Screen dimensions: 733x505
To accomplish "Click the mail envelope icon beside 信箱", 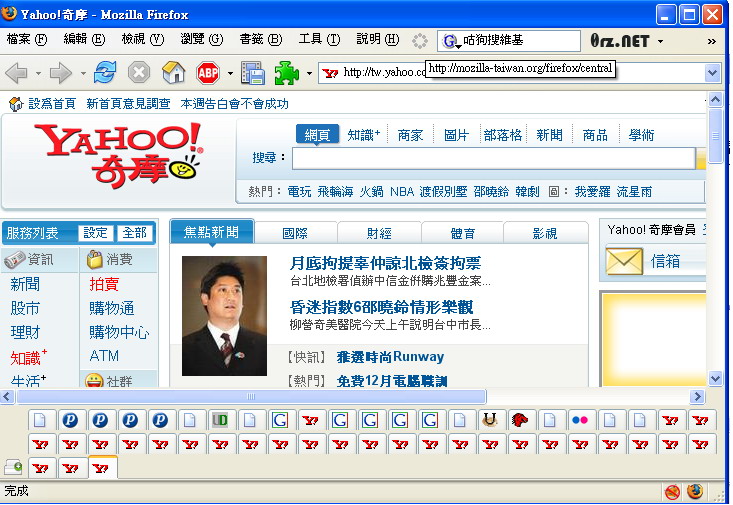I will tap(624, 261).
